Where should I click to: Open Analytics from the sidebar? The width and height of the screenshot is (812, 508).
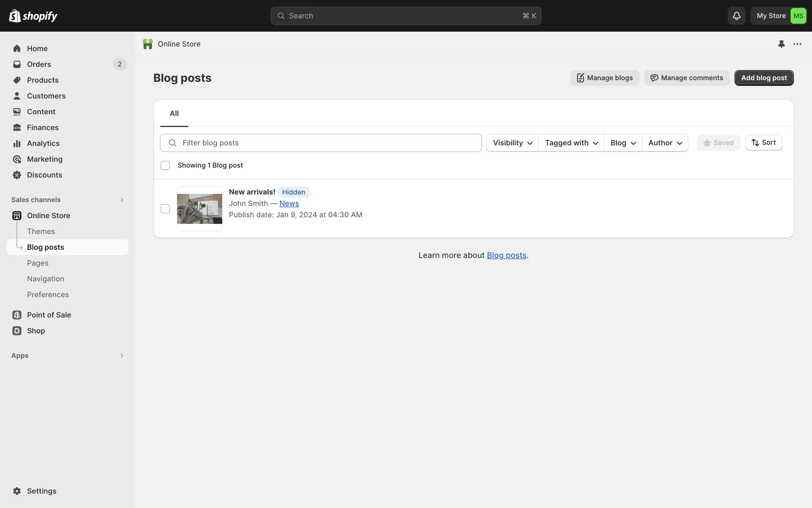tap(43, 144)
